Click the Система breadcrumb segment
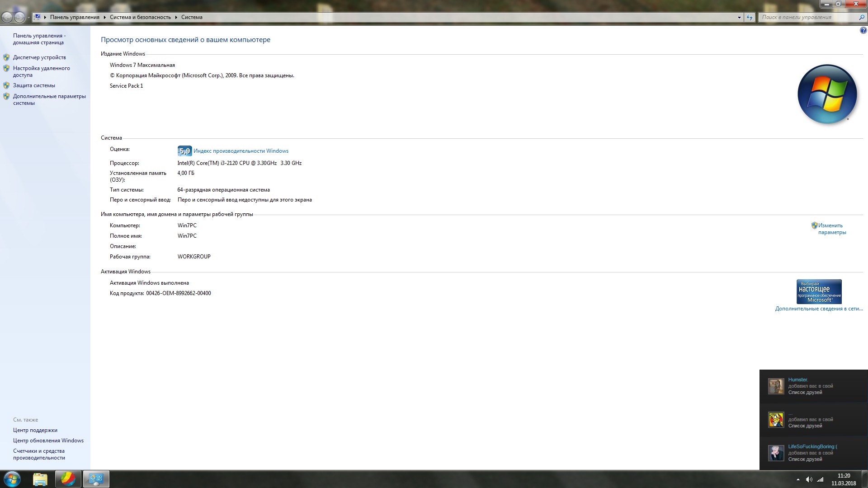Viewport: 868px width, 488px height. click(x=192, y=17)
